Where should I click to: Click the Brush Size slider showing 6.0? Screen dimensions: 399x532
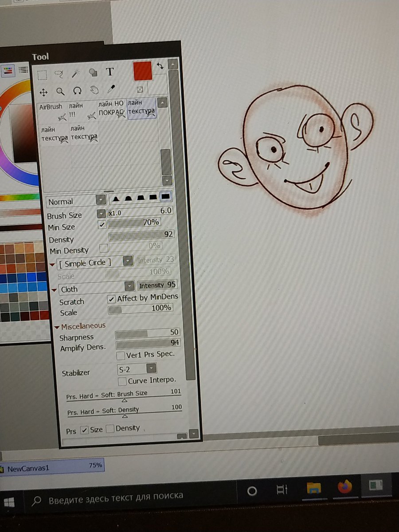tap(140, 211)
